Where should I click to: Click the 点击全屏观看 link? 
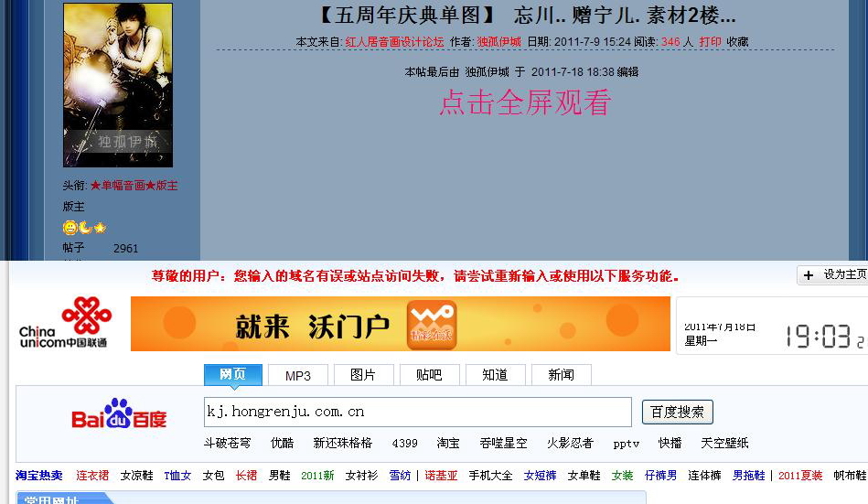click(524, 102)
